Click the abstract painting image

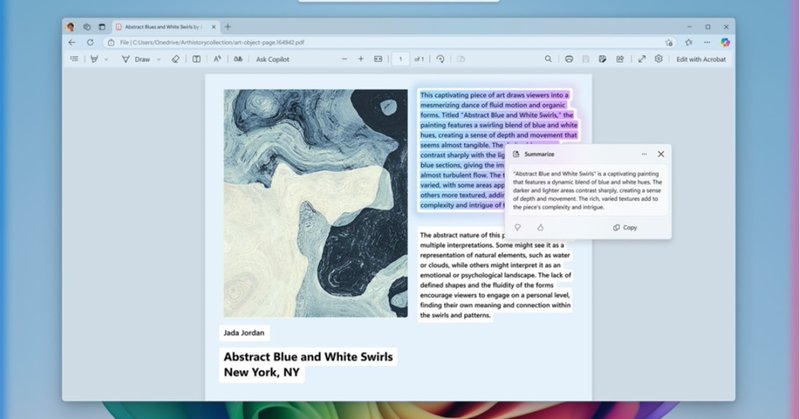pos(316,204)
